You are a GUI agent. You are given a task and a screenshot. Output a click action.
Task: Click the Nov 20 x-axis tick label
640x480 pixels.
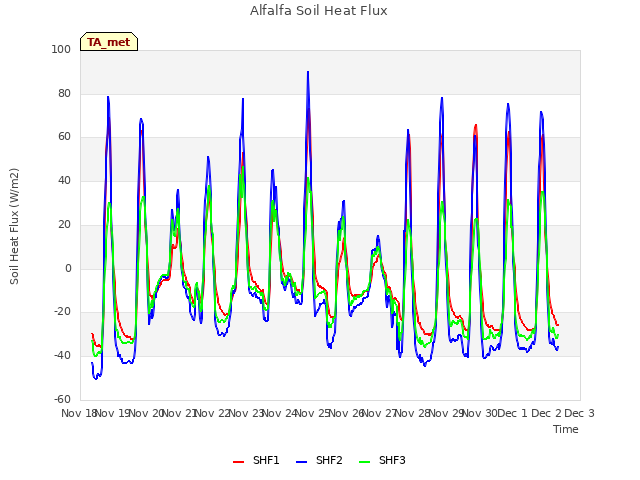coord(146,413)
